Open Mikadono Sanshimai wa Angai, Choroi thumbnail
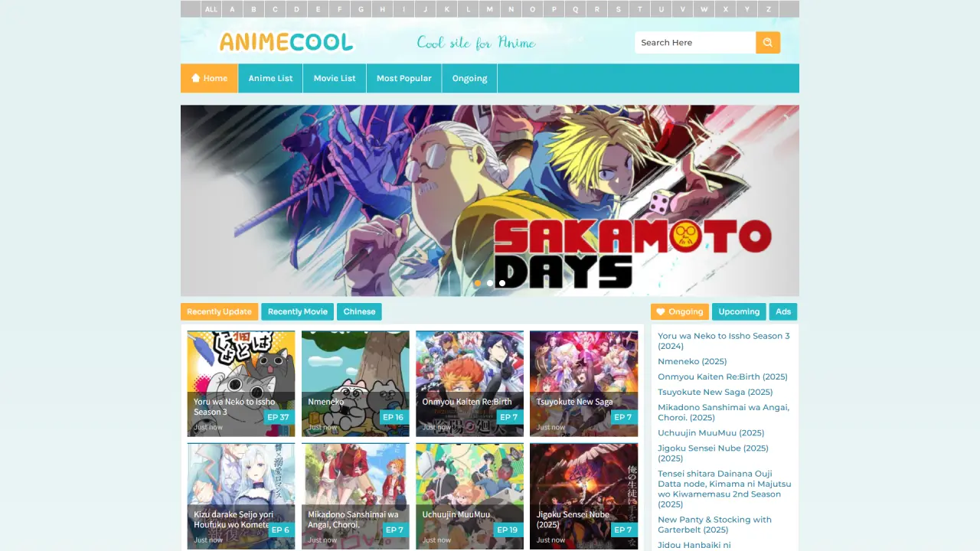The image size is (980, 551). [355, 496]
